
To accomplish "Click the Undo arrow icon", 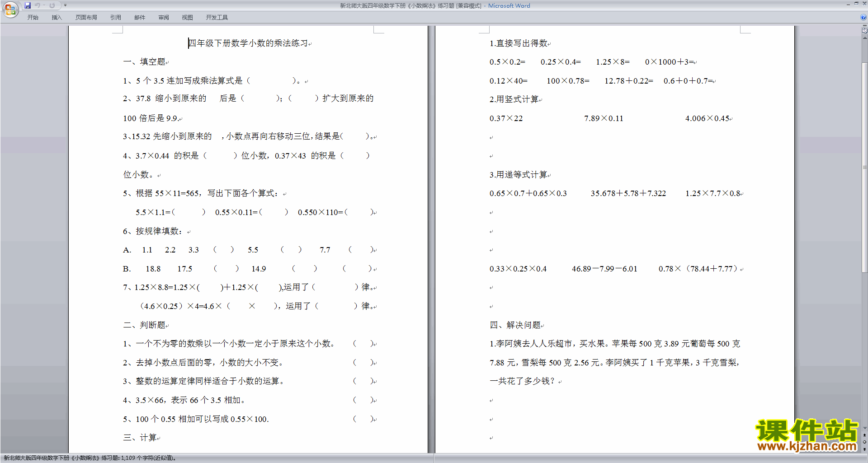I will (38, 5).
